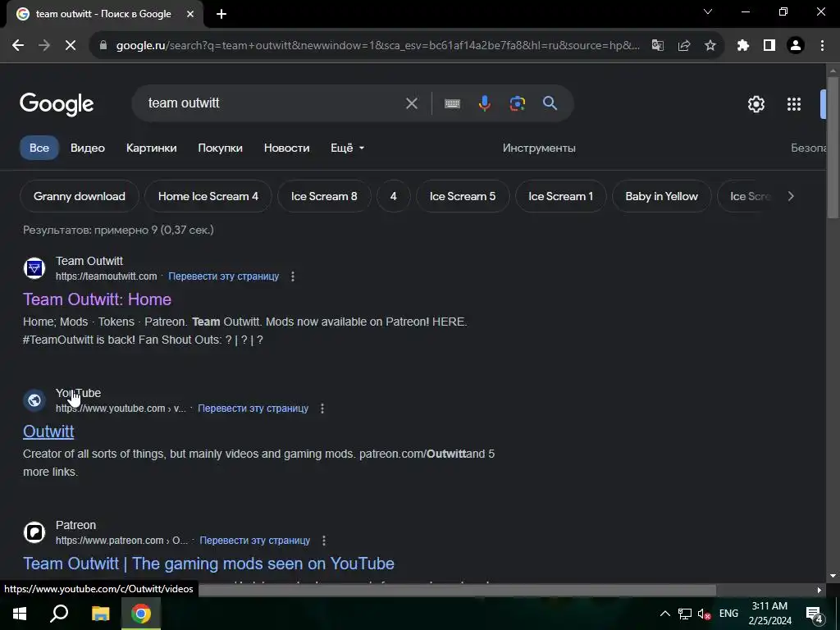Select the '4' suggestion chip
840x630 pixels.
[x=393, y=197]
